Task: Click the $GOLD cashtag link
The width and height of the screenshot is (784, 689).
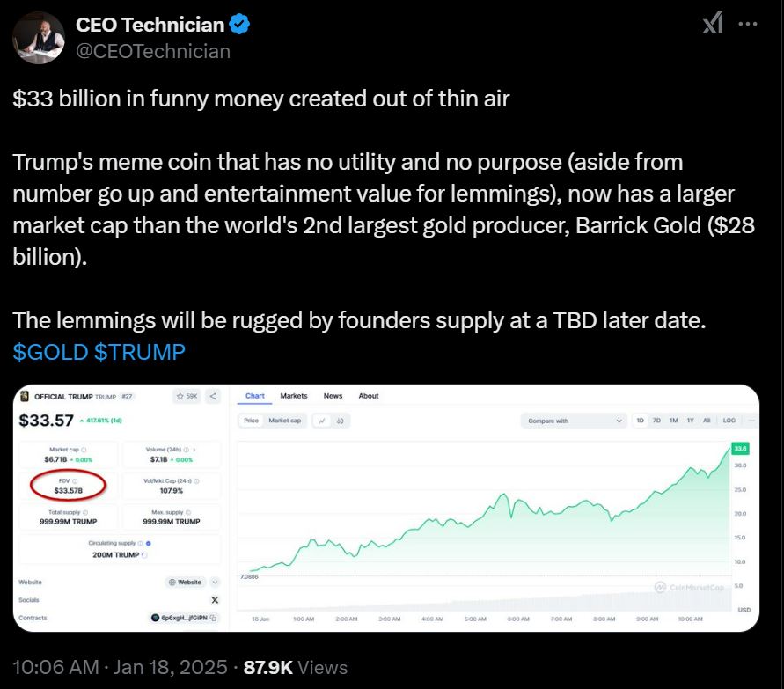Action: tap(50, 352)
